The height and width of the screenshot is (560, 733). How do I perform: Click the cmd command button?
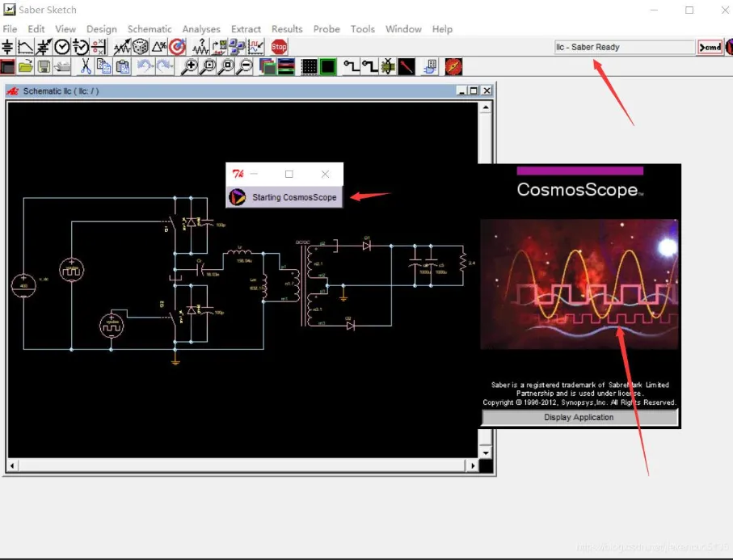(710, 47)
